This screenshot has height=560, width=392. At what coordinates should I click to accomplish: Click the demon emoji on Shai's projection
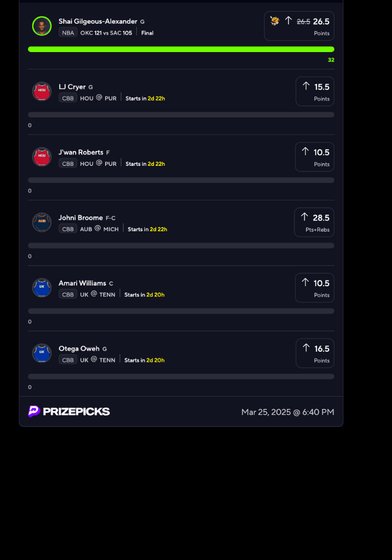point(274,21)
